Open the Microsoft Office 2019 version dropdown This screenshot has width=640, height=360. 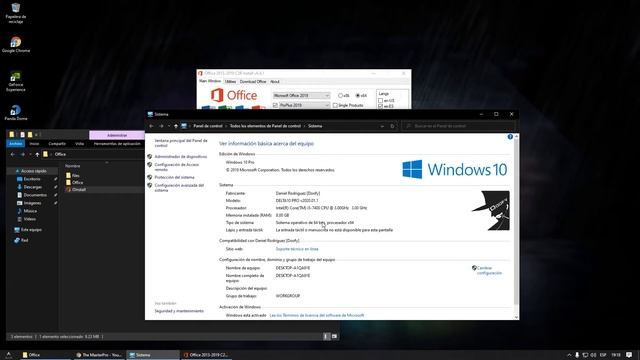click(x=301, y=96)
